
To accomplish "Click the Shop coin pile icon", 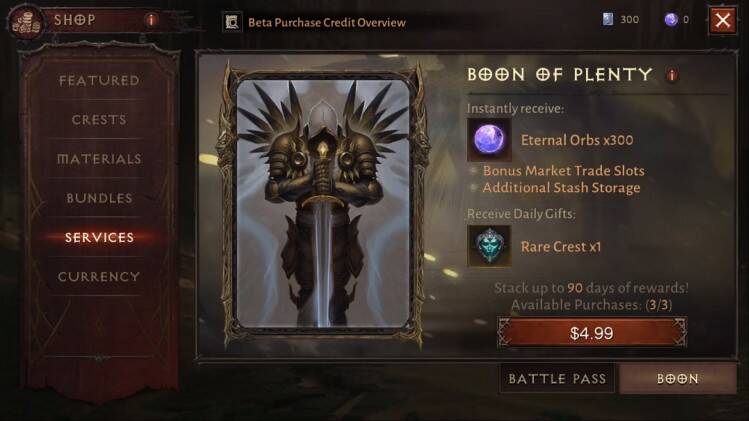I will point(26,22).
